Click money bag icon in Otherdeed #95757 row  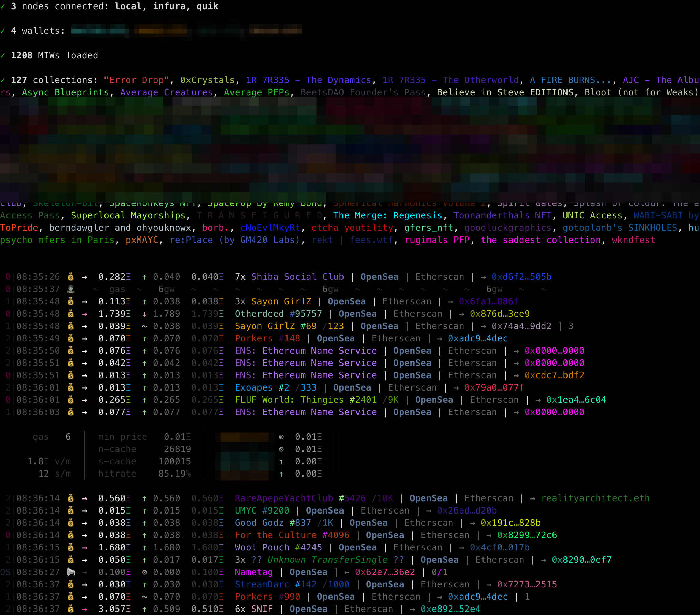(x=71, y=314)
